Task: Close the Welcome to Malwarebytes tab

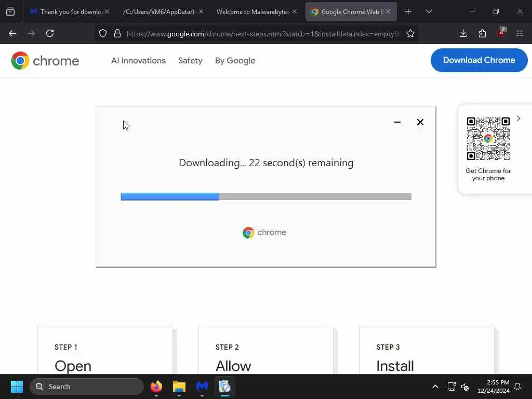Action: [x=295, y=11]
